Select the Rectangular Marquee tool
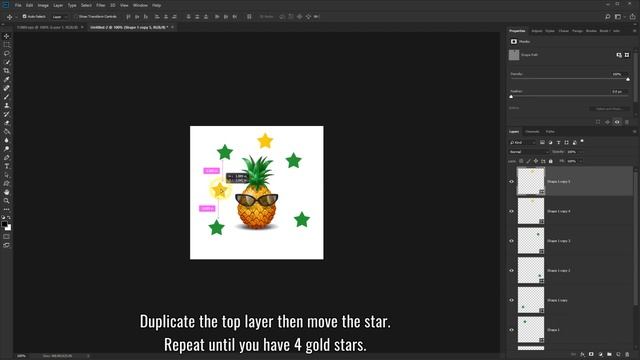Image resolution: width=640 pixels, height=360 pixels. pos(7,45)
